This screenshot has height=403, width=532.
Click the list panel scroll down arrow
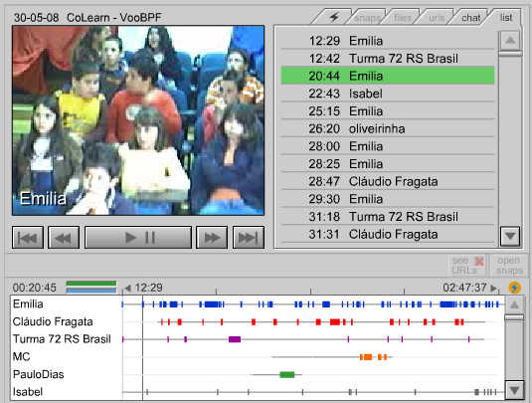(510, 236)
